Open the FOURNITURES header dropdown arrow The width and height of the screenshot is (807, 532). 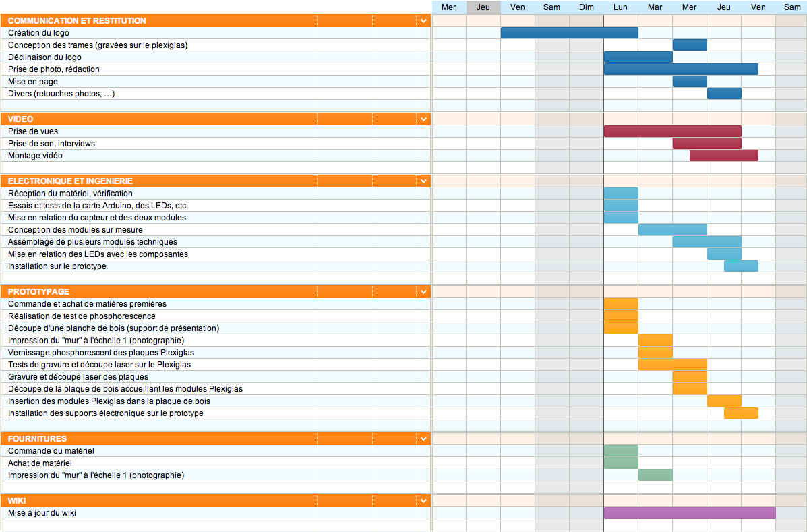tap(423, 439)
